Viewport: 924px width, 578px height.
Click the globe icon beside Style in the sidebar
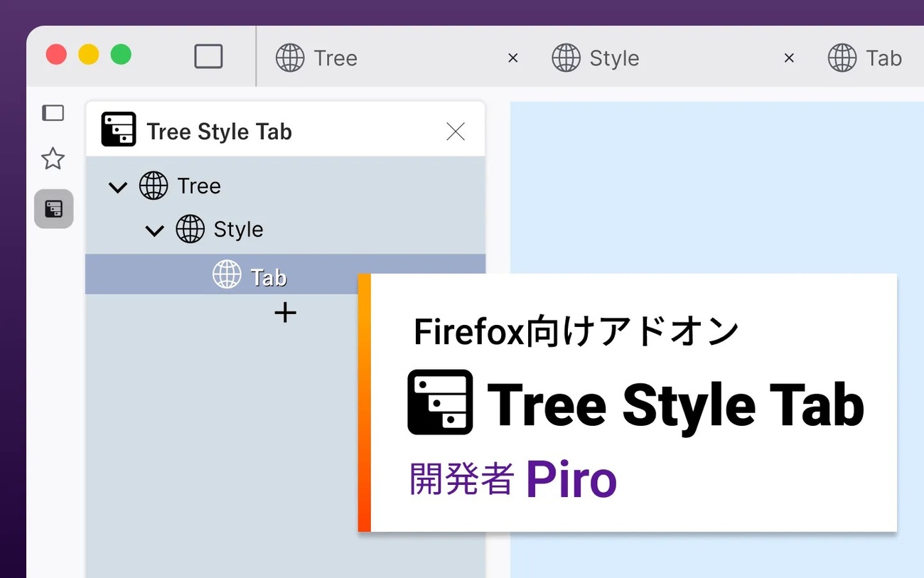pos(190,230)
